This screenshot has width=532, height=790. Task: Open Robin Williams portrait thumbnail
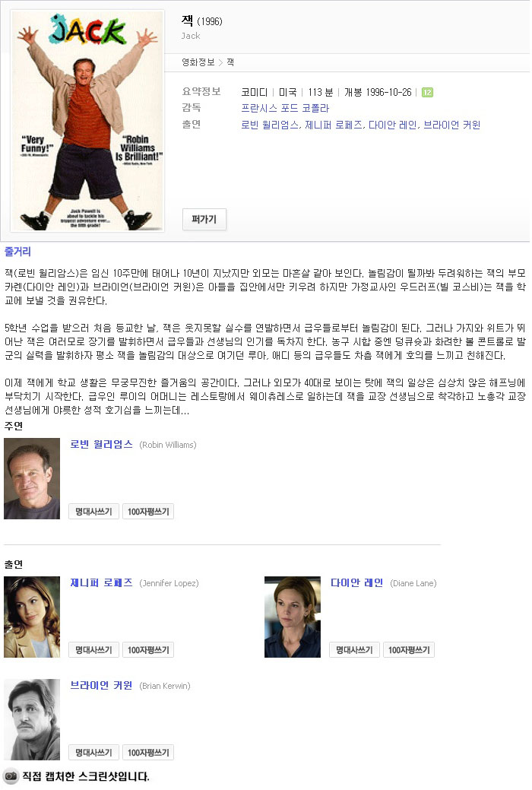(32, 478)
